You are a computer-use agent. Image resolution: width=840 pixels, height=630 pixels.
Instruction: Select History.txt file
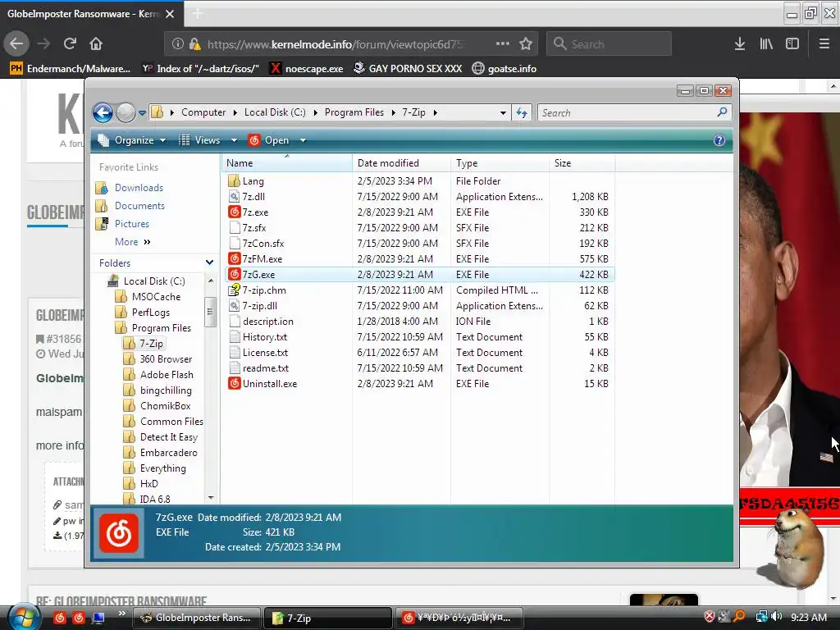[265, 336]
